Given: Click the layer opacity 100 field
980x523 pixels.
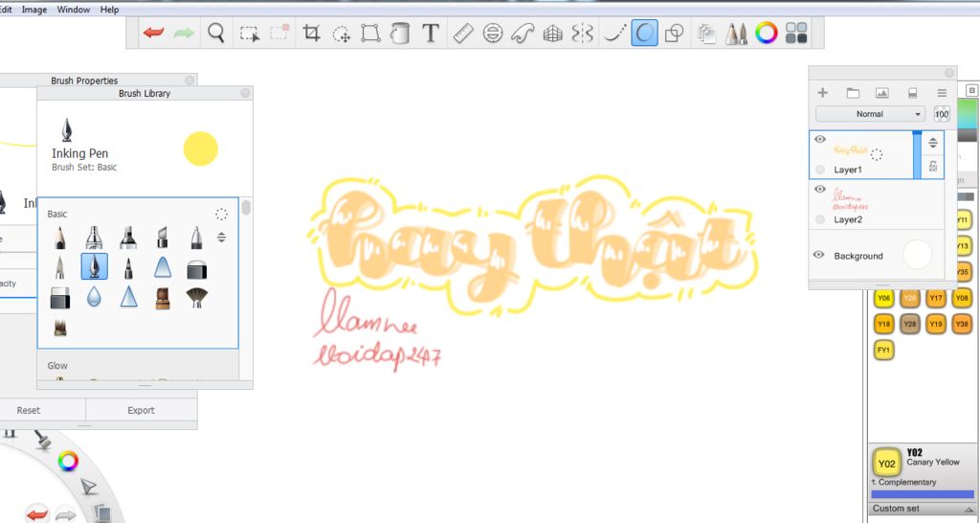Looking at the screenshot, I should point(942,114).
